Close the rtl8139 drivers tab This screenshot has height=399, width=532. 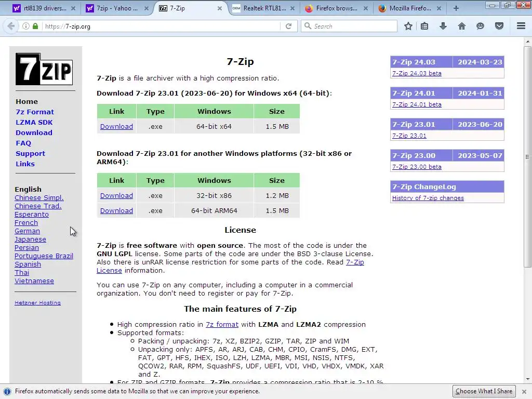pos(73,8)
